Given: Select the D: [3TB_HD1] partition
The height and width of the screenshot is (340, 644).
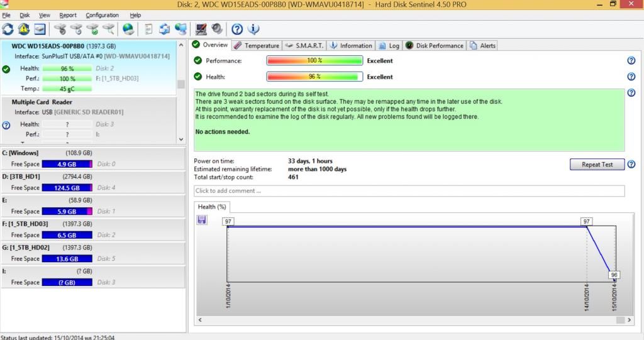Looking at the screenshot, I should pos(93,182).
